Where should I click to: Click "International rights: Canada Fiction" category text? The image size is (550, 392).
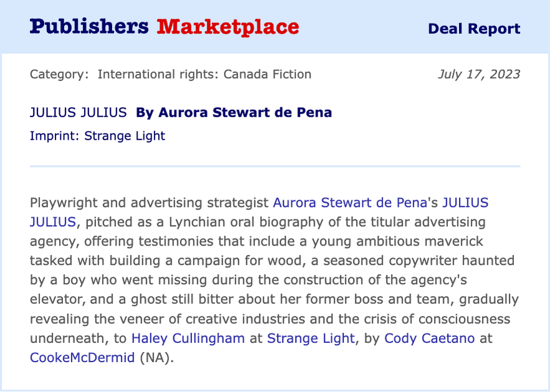point(205,74)
